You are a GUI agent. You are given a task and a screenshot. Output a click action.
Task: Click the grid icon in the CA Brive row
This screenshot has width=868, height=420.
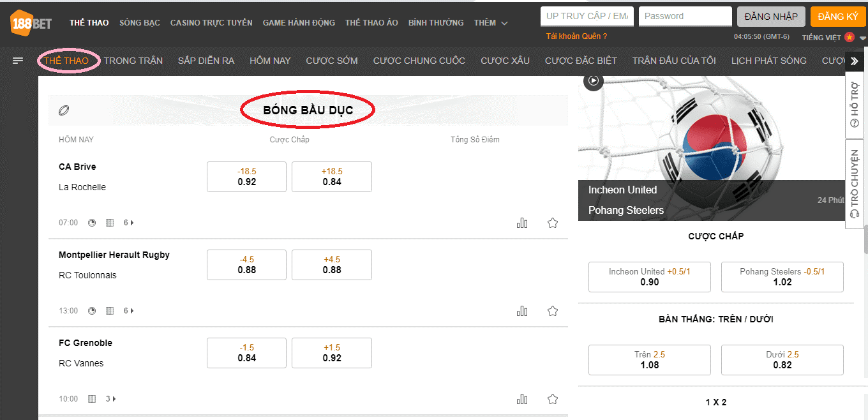[x=110, y=223]
